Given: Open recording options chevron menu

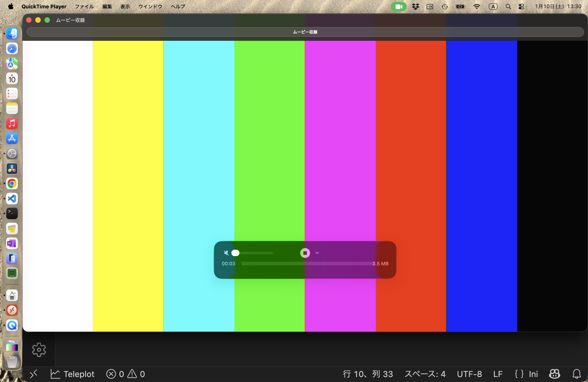Looking at the screenshot, I should click(317, 253).
